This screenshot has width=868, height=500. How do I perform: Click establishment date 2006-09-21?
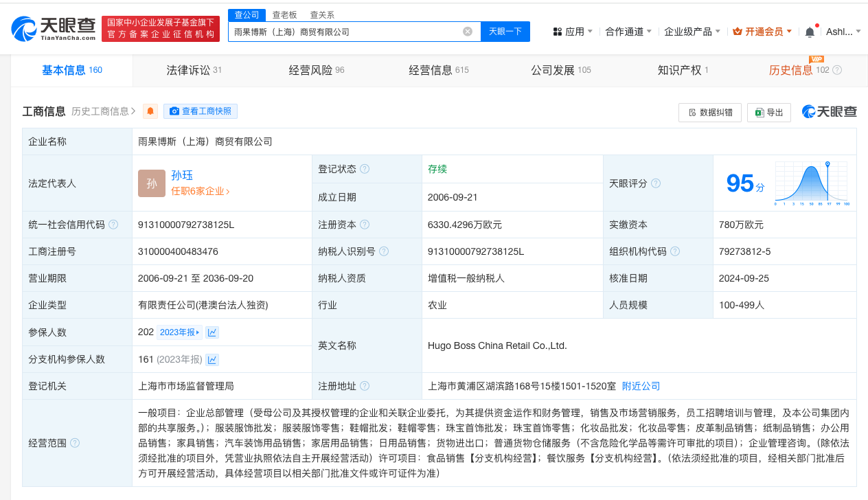(x=453, y=197)
